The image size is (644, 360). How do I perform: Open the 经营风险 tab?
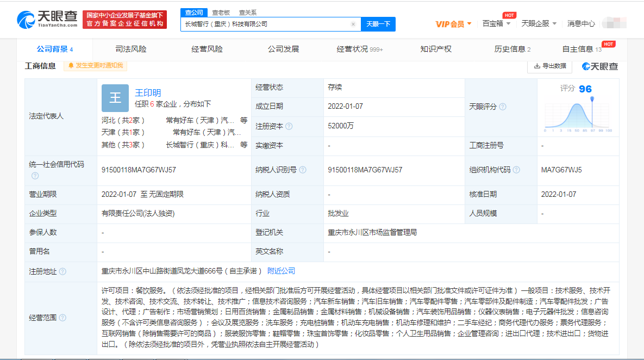207,49
